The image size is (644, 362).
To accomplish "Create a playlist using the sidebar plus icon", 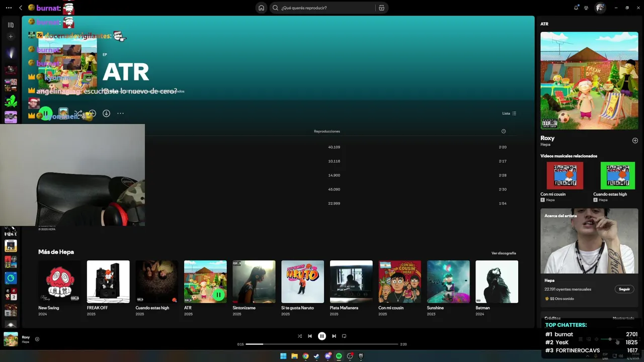I will point(11,37).
